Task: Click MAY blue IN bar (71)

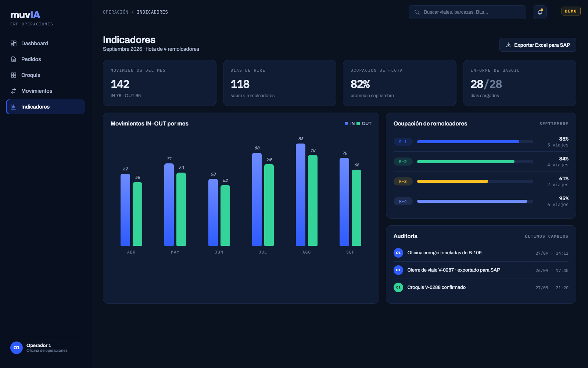Action: click(169, 205)
